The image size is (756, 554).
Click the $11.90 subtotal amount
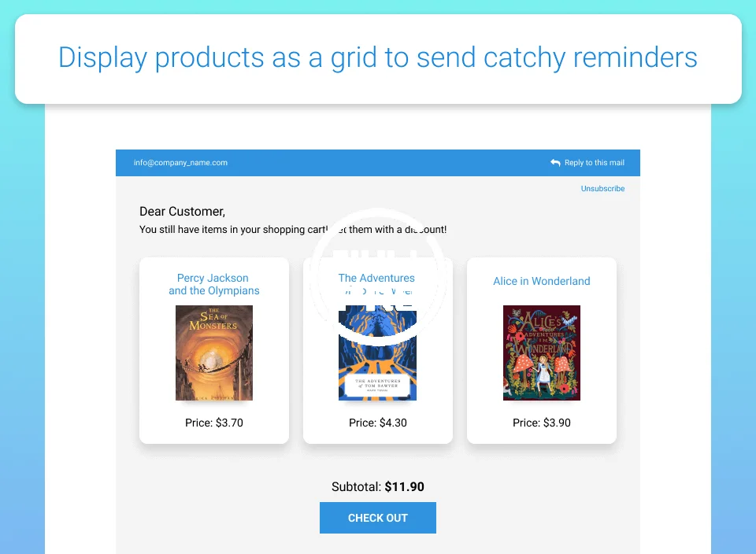[404, 487]
